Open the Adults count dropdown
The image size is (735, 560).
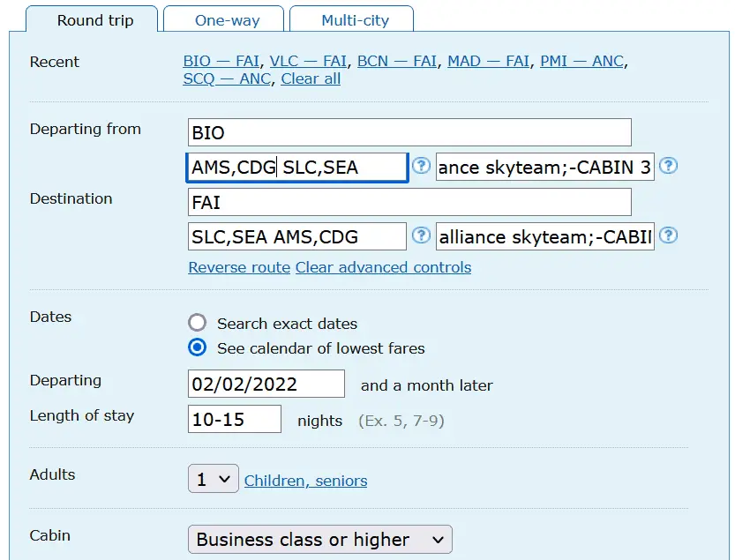[x=213, y=480]
